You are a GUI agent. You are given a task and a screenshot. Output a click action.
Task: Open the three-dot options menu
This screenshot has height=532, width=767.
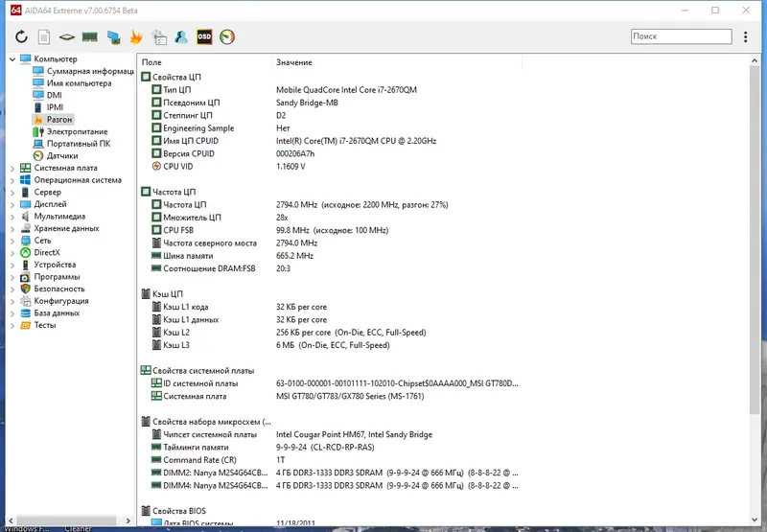coord(746,36)
